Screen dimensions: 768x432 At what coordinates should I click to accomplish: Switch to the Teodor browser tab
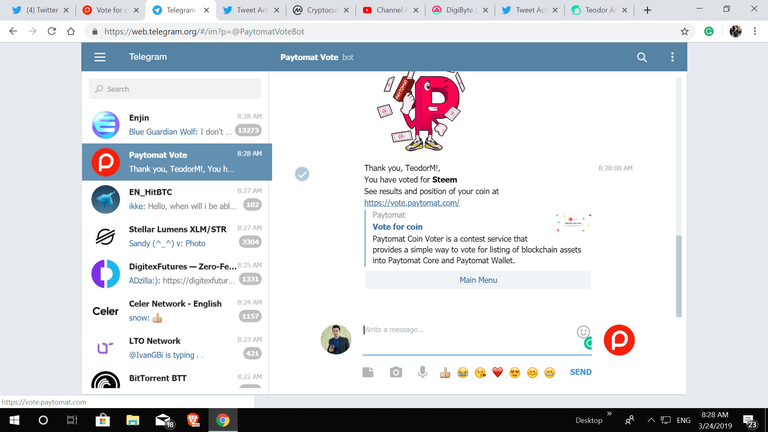point(600,10)
